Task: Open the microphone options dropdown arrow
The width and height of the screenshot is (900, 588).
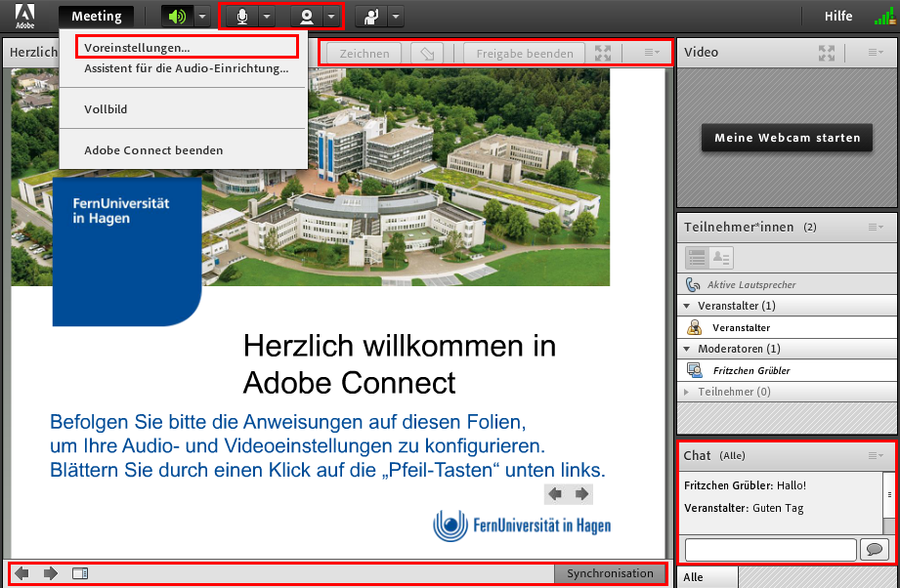Action: [267, 17]
